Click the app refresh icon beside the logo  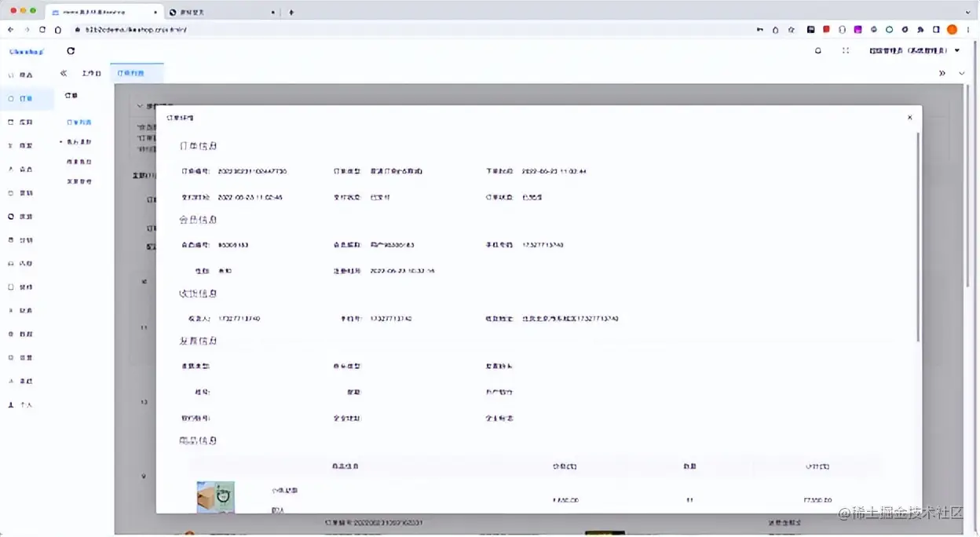coord(71,51)
